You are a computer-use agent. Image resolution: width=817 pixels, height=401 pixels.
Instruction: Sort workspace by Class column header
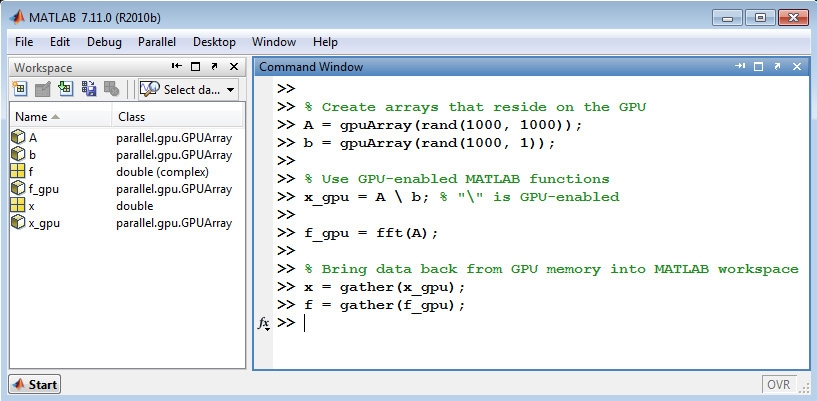click(x=177, y=117)
